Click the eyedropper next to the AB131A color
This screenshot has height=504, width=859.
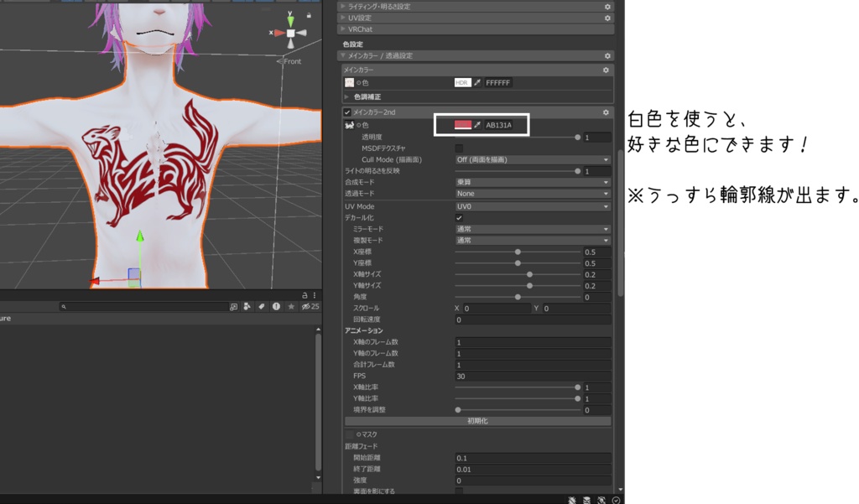pyautogui.click(x=477, y=125)
